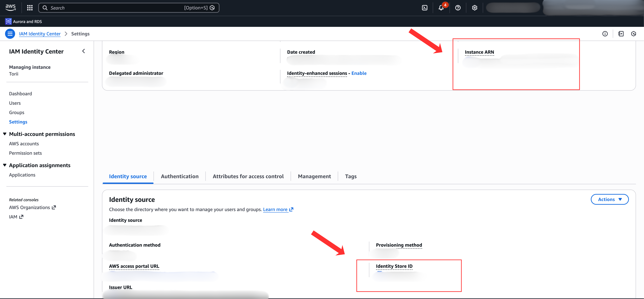The width and height of the screenshot is (644, 299).
Task: Open Attributes for access control tab
Action: pos(248,176)
